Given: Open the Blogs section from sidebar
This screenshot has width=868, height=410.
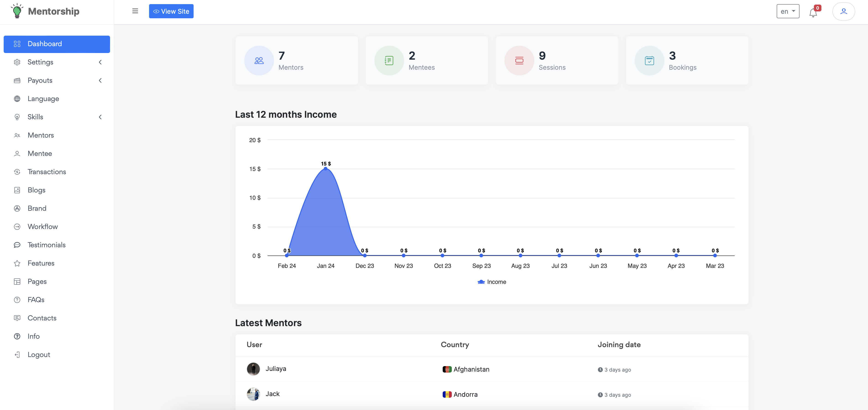Looking at the screenshot, I should pyautogui.click(x=36, y=190).
